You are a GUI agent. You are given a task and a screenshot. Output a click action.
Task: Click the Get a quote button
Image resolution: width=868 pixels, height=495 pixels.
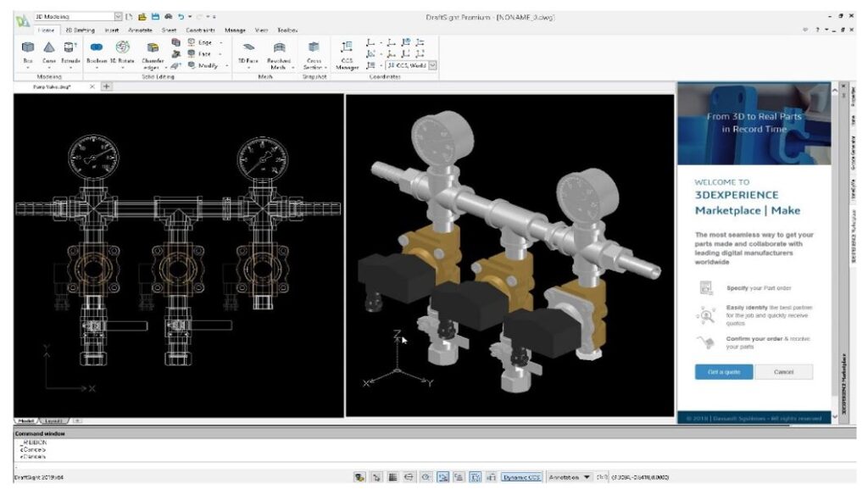point(724,371)
